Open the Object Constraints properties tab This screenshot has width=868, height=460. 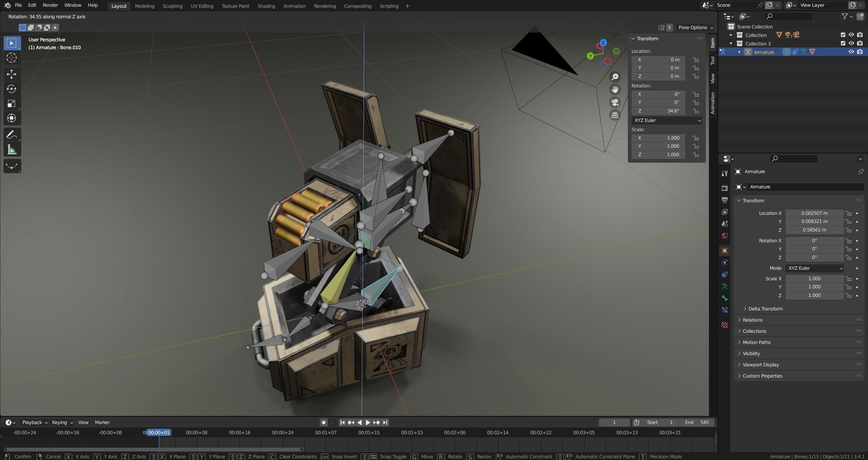click(x=725, y=275)
